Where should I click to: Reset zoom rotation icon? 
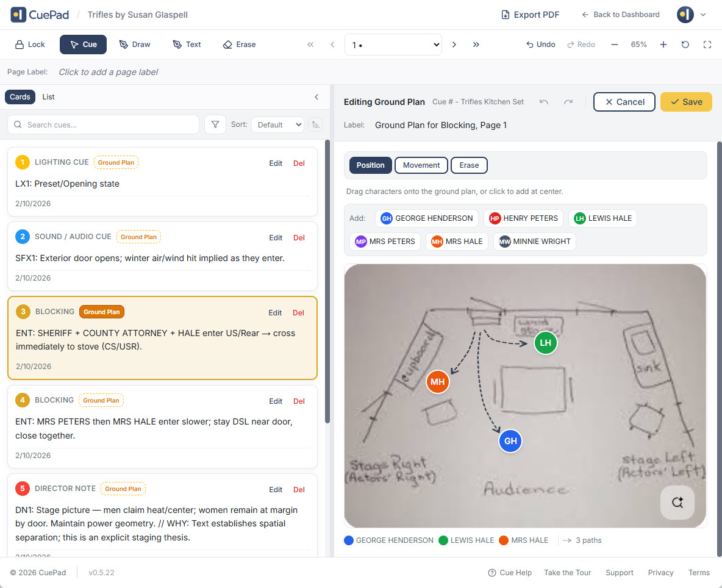pyautogui.click(x=685, y=45)
